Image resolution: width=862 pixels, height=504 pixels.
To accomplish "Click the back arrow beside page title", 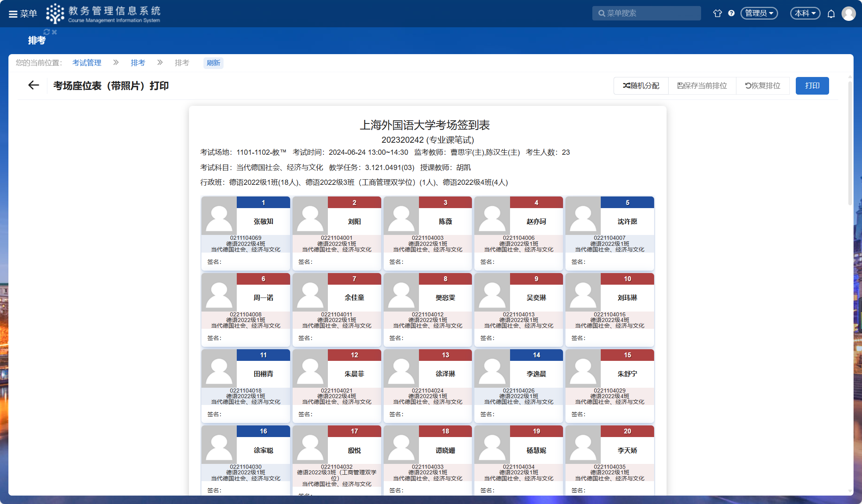I will (x=34, y=85).
